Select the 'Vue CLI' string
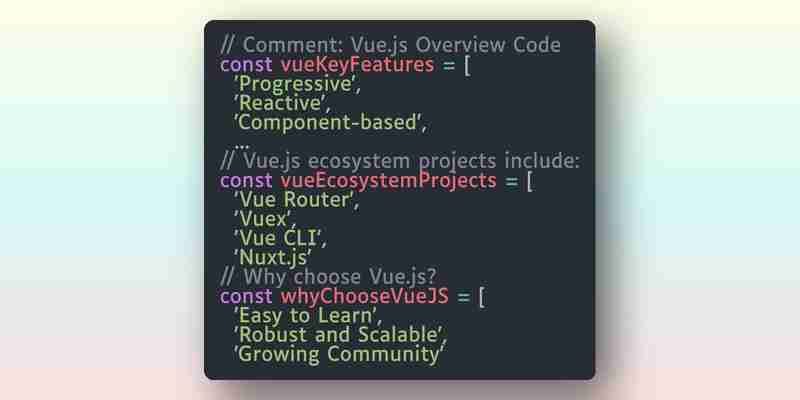Screen dimensions: 800x400 (x=277, y=238)
